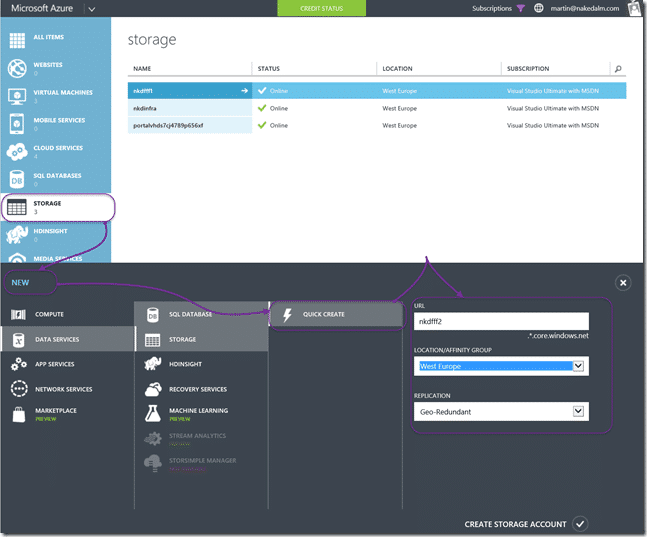This screenshot has height=537, width=647.
Task: Click Create Storage Account checkmark button
Action: click(x=580, y=524)
